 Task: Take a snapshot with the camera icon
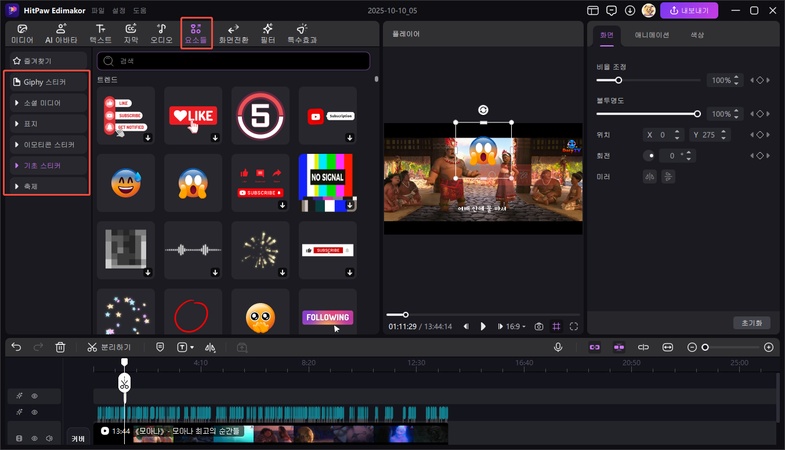[539, 326]
